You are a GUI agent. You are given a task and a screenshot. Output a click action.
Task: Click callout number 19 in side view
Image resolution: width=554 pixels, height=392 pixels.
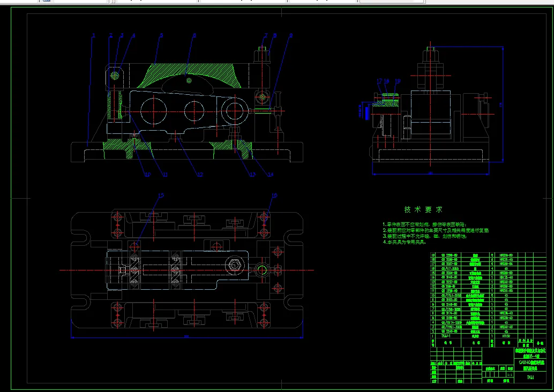(397, 81)
